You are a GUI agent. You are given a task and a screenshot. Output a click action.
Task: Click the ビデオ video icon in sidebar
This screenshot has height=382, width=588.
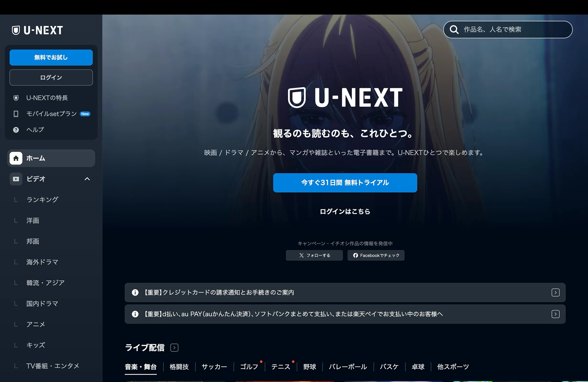16,179
